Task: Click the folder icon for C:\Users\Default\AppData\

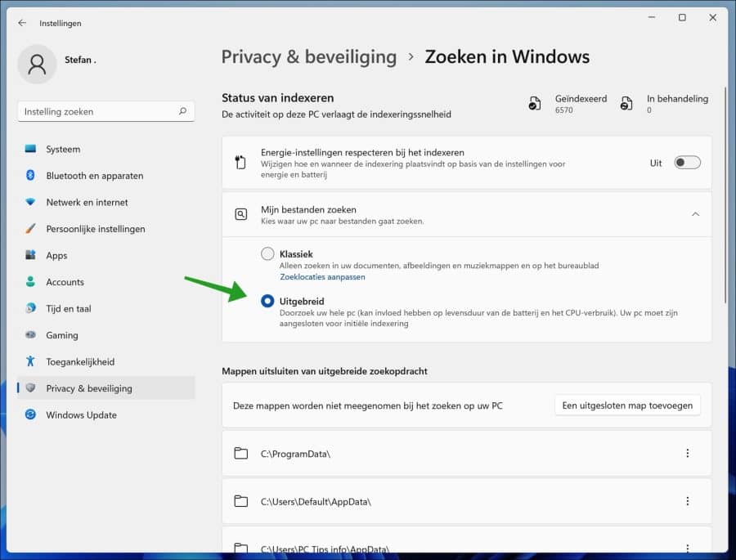Action: coord(240,501)
